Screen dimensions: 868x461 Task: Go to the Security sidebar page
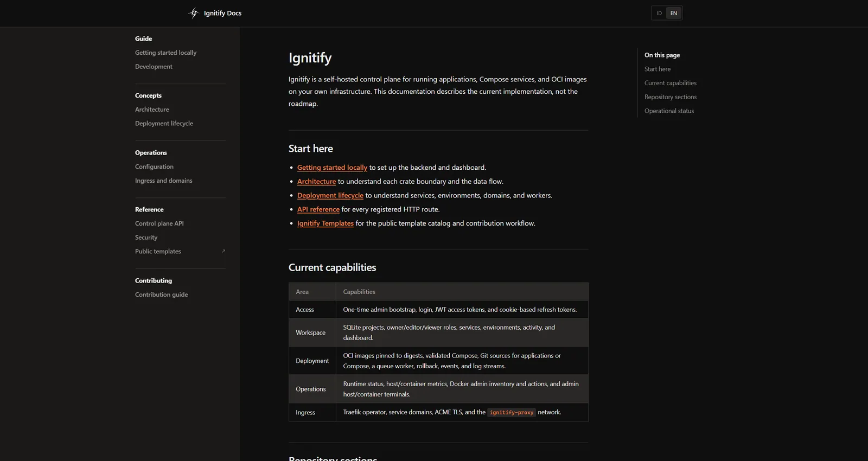pos(146,238)
